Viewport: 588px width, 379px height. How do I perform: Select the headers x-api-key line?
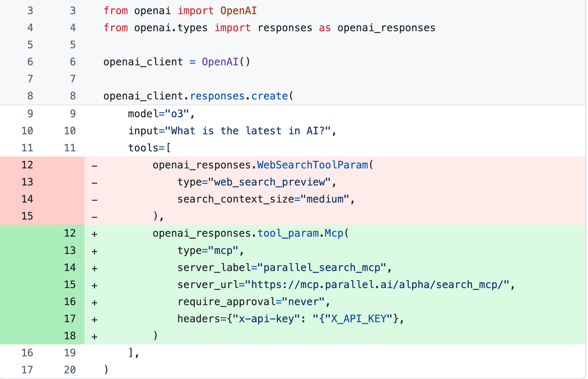pyautogui.click(x=290, y=319)
